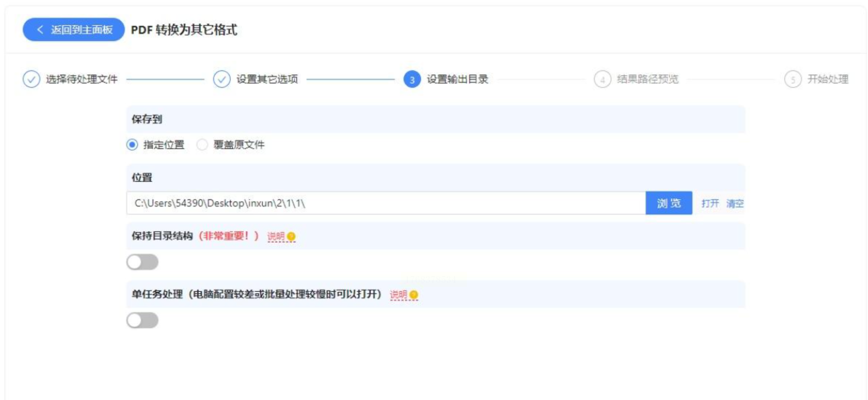This screenshot has height=400, width=868.
Task: Click help icon beside 保持目录结构 说明
Action: tap(291, 236)
